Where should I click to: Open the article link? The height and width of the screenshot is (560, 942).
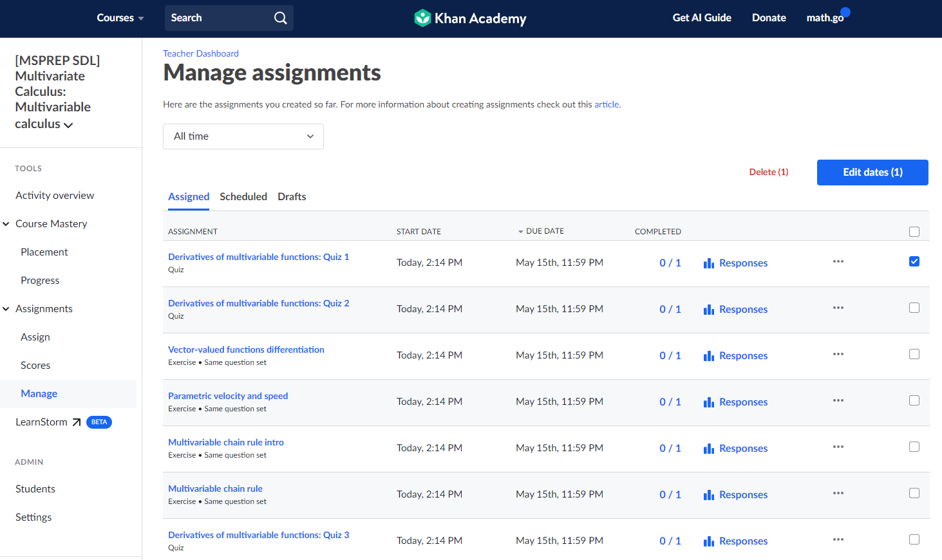point(607,104)
